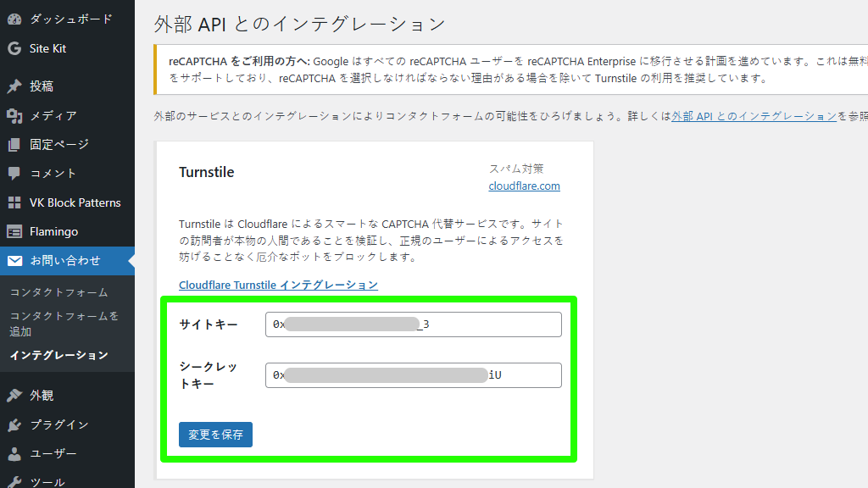Click the コメント speech bubble icon

(14, 173)
